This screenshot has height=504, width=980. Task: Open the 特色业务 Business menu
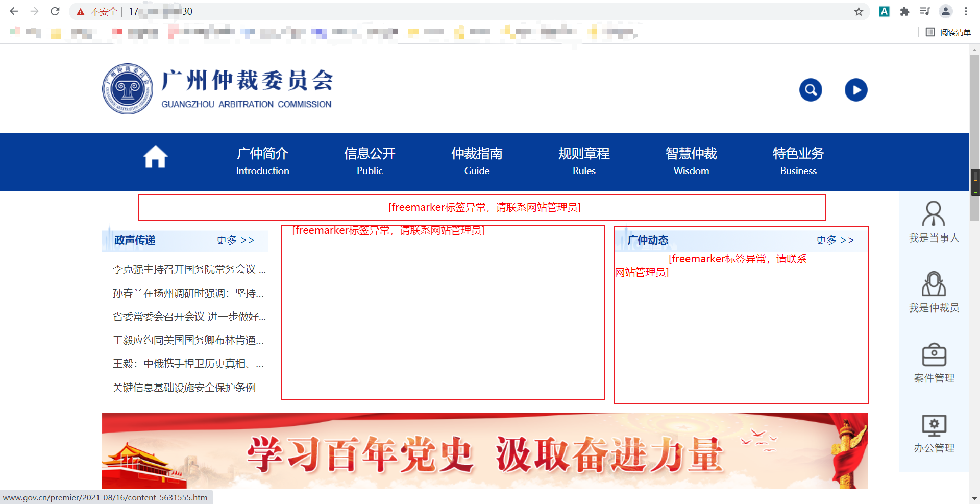pyautogui.click(x=798, y=161)
